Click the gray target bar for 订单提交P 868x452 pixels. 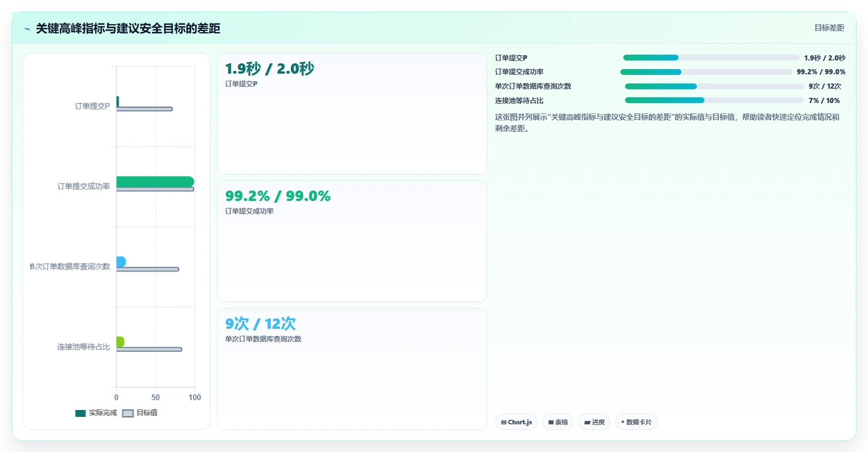click(x=145, y=109)
